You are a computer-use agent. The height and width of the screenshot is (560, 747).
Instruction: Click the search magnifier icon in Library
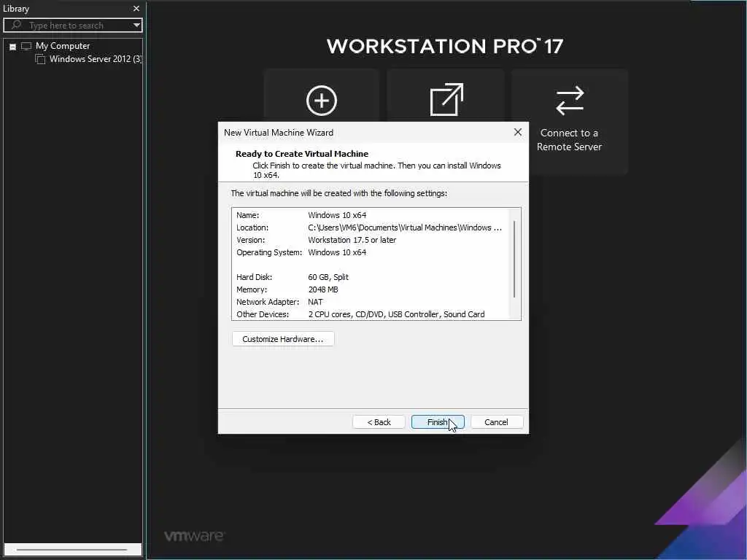point(16,25)
